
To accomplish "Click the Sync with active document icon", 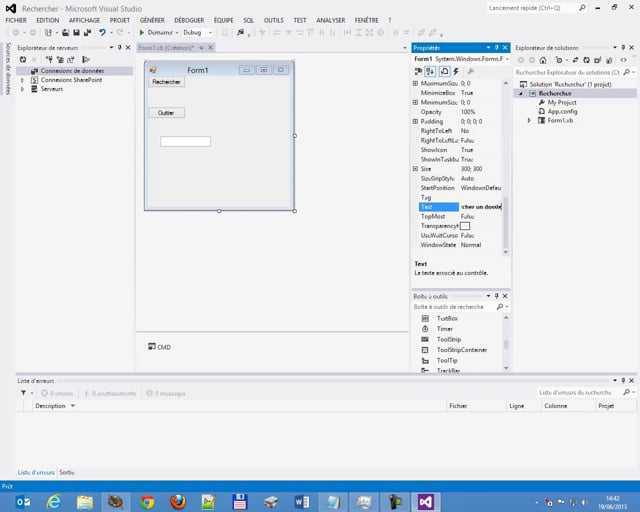I will click(575, 60).
